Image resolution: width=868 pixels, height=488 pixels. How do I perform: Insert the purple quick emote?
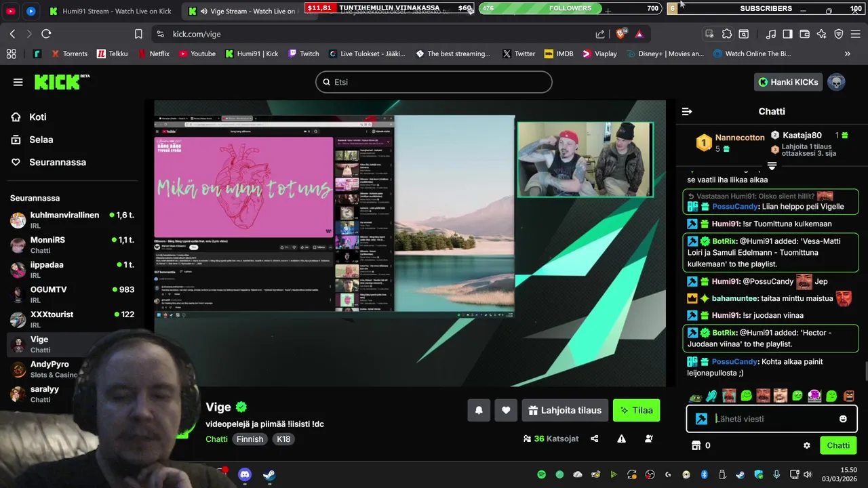(814, 396)
